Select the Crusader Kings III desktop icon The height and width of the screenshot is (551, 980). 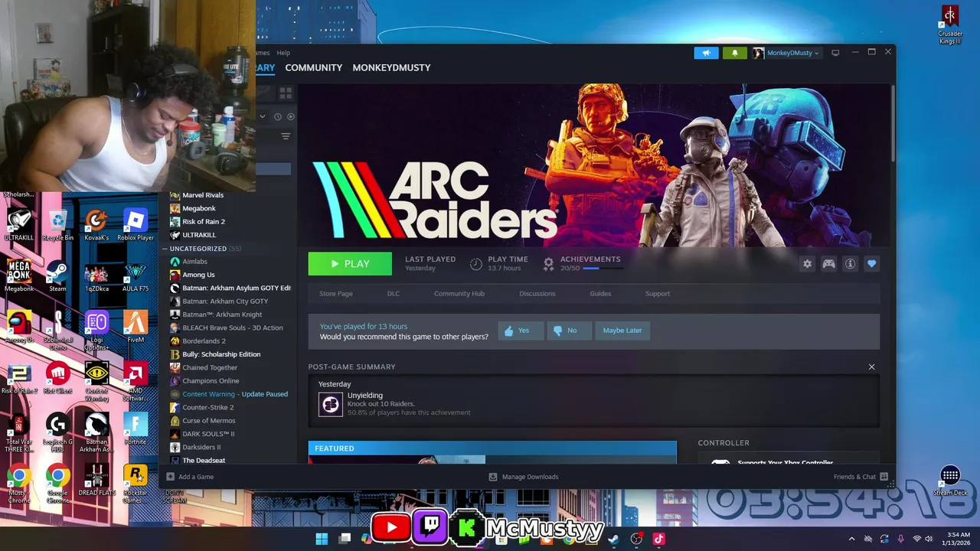tap(950, 24)
